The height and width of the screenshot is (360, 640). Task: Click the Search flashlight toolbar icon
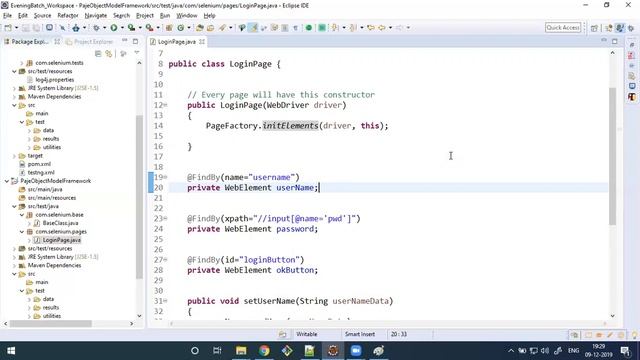(222, 28)
